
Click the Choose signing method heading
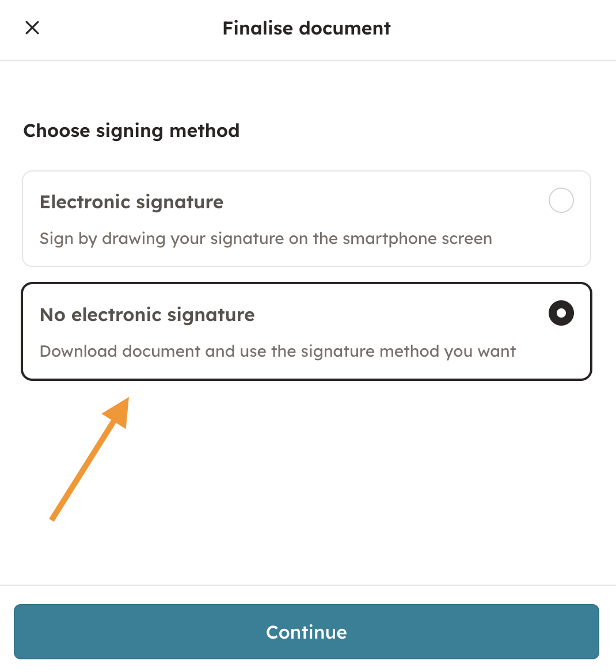tap(131, 131)
